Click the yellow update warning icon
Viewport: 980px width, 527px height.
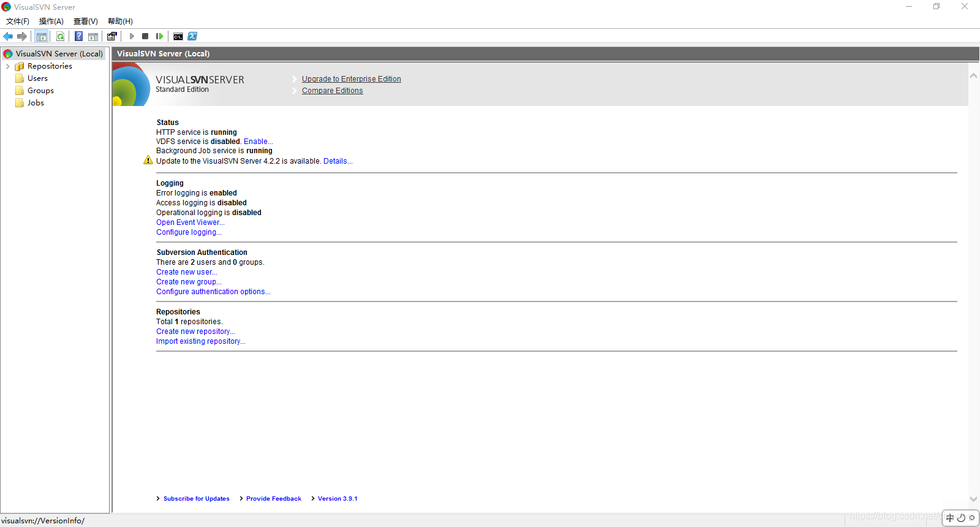click(x=148, y=160)
